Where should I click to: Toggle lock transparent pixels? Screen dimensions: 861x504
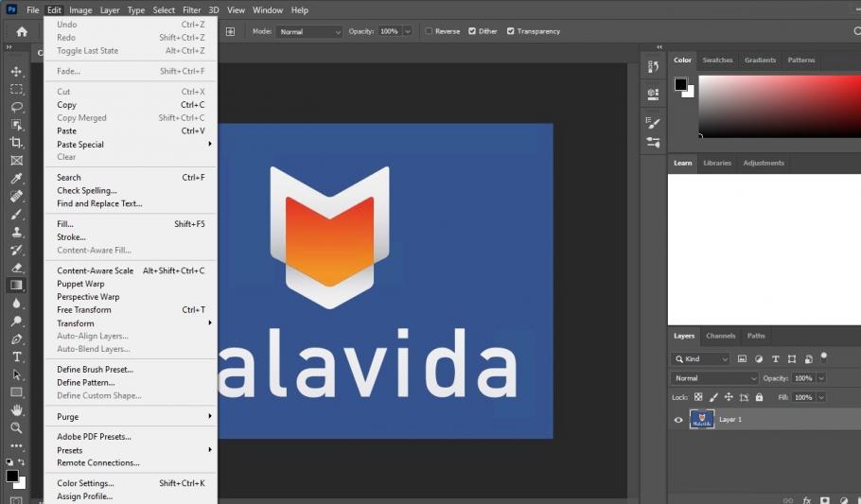click(x=698, y=397)
